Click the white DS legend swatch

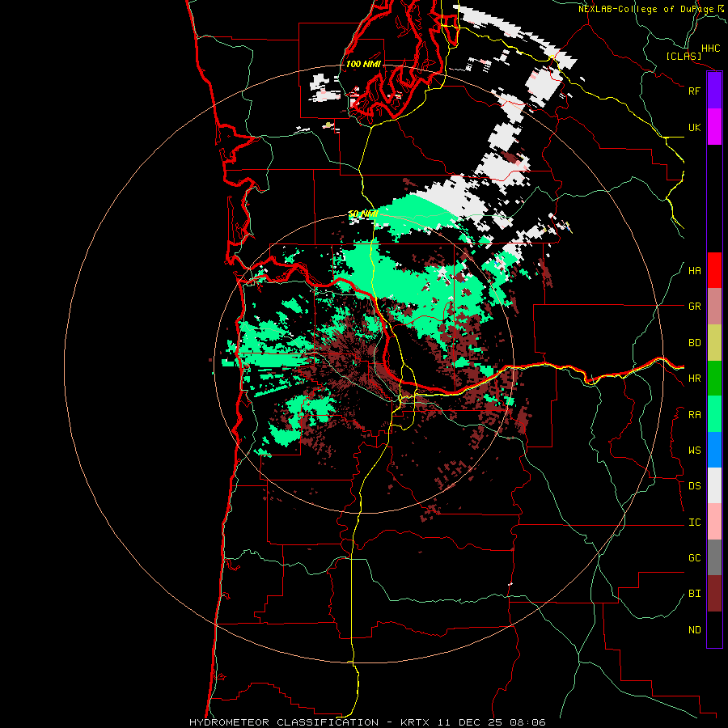(x=714, y=485)
